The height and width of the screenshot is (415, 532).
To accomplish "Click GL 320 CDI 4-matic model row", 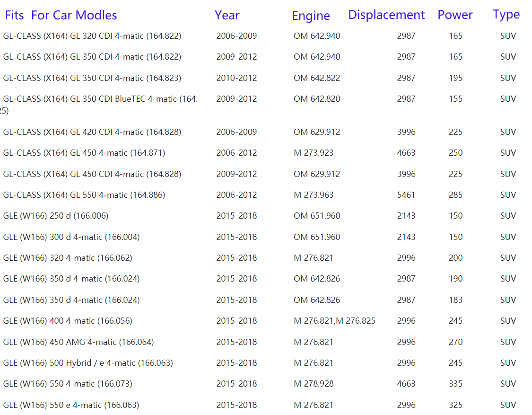I will point(92,36).
